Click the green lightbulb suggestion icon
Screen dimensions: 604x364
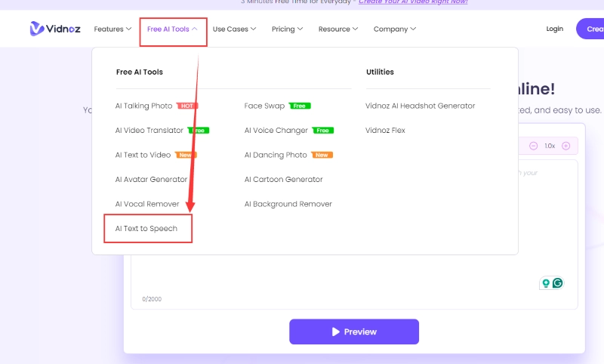545,283
